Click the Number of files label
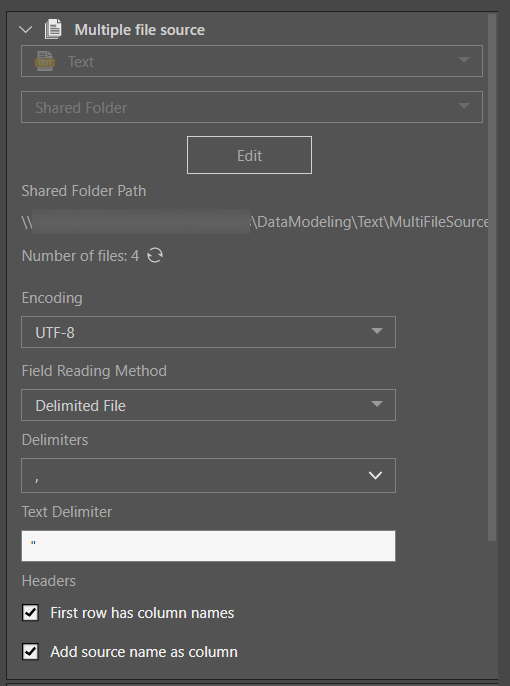Image resolution: width=510 pixels, height=686 pixels. (x=80, y=256)
